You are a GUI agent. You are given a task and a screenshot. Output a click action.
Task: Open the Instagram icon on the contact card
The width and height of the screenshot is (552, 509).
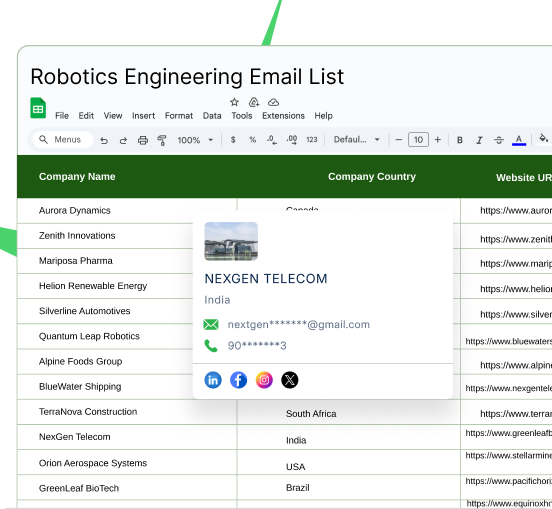click(x=264, y=380)
